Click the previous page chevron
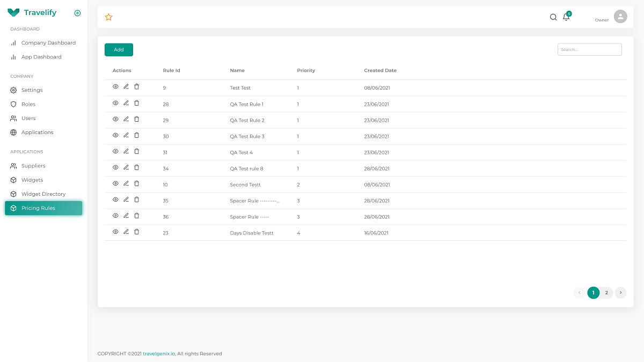The width and height of the screenshot is (644, 362). click(x=579, y=293)
